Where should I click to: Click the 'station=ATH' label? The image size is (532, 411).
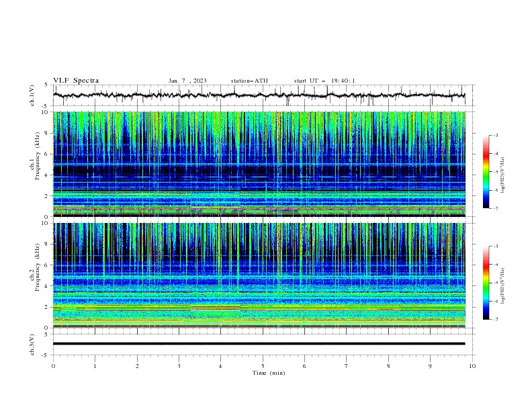click(249, 81)
